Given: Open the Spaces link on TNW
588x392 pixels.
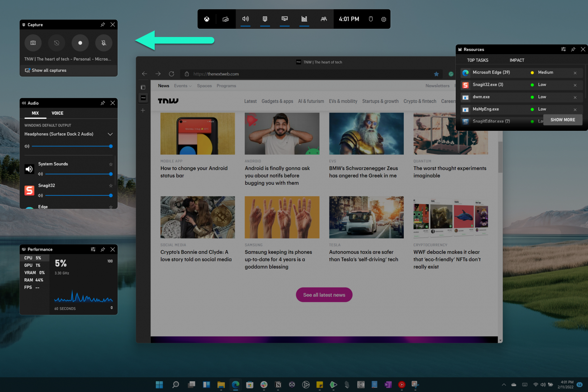Looking at the screenshot, I should pyautogui.click(x=204, y=86).
